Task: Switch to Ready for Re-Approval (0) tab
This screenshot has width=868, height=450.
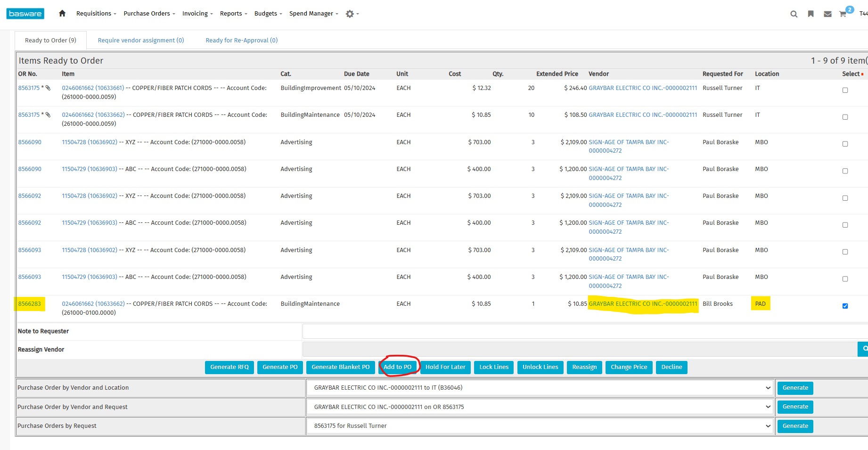Action: [242, 41]
